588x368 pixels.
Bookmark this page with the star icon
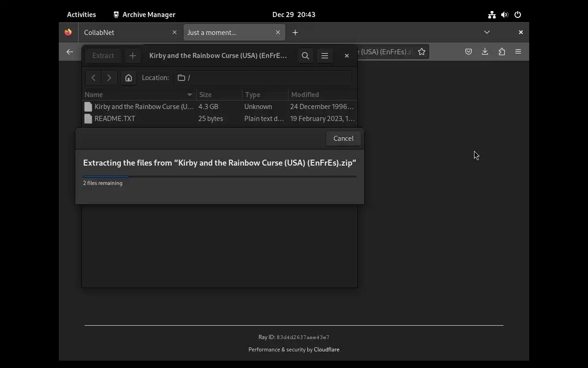[x=422, y=52]
